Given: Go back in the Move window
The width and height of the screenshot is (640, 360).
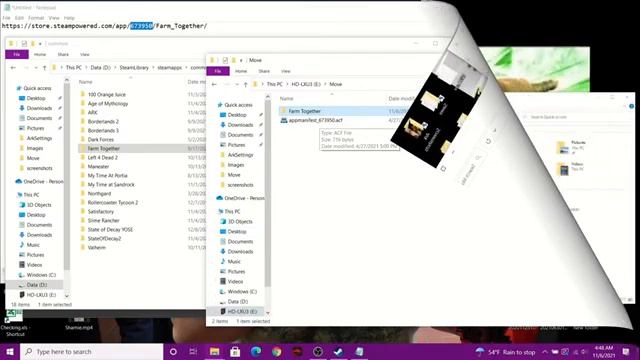Looking at the screenshot, I should pos(214,84).
